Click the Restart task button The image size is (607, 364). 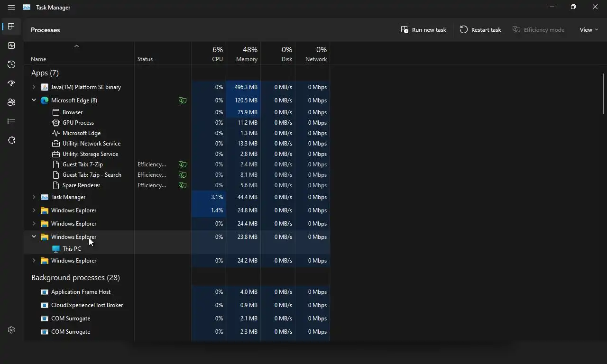[480, 30]
